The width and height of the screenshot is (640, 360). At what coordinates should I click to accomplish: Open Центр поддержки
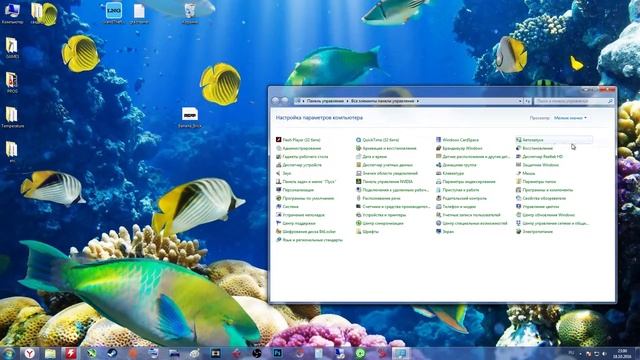[x=296, y=223]
